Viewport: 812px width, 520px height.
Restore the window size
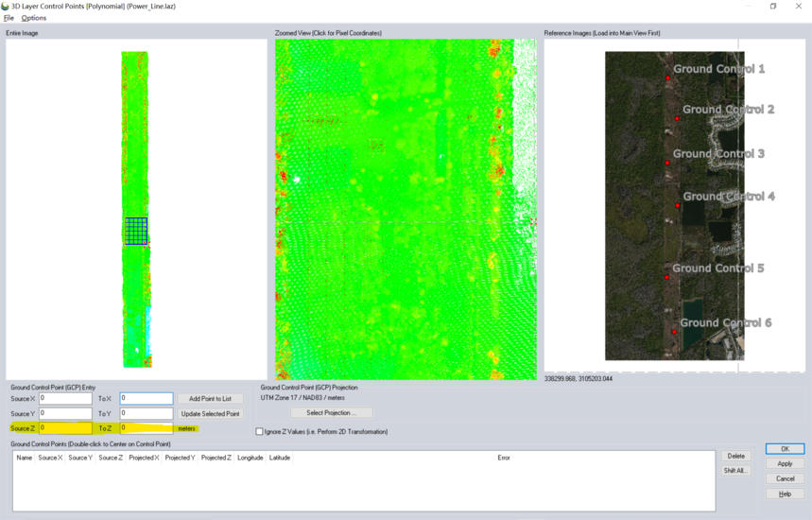773,7
